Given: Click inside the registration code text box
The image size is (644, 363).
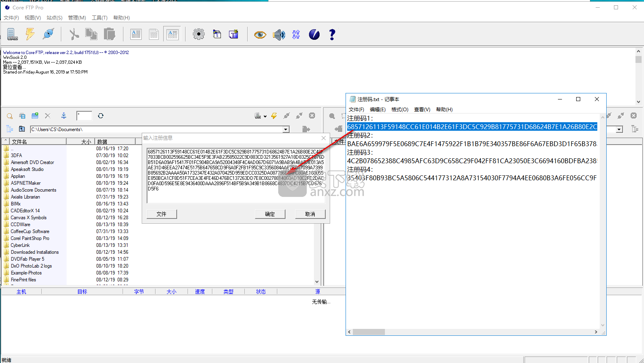Looking at the screenshot, I should [236, 175].
